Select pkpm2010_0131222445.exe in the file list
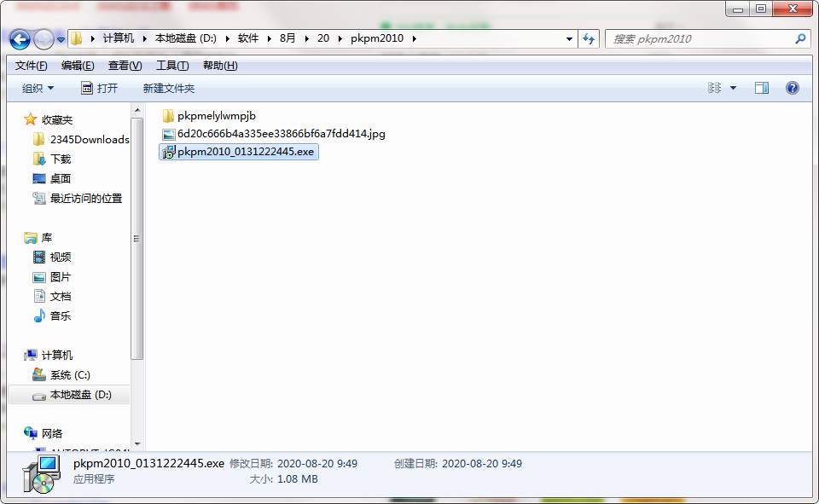This screenshot has height=504, width=819. tap(246, 152)
